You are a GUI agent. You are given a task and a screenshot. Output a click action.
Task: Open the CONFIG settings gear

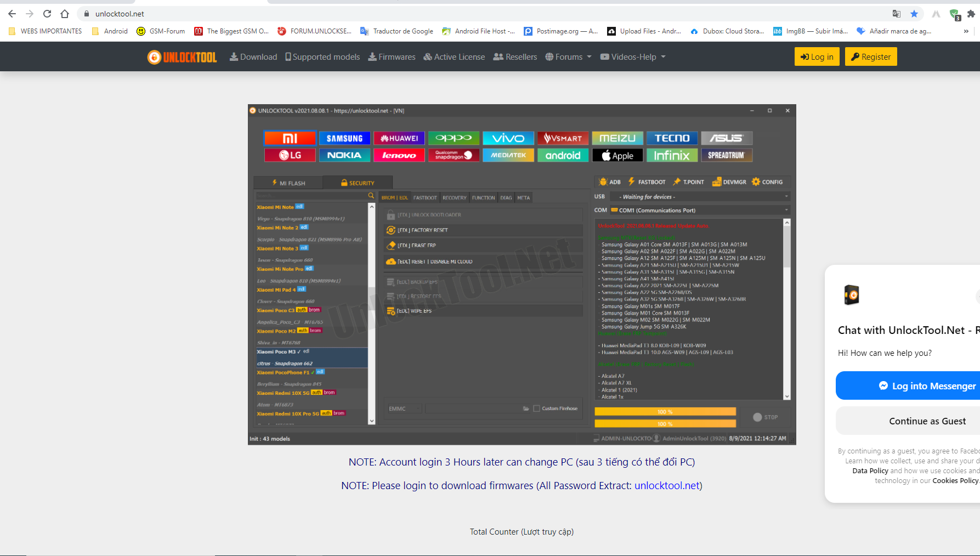tap(767, 182)
